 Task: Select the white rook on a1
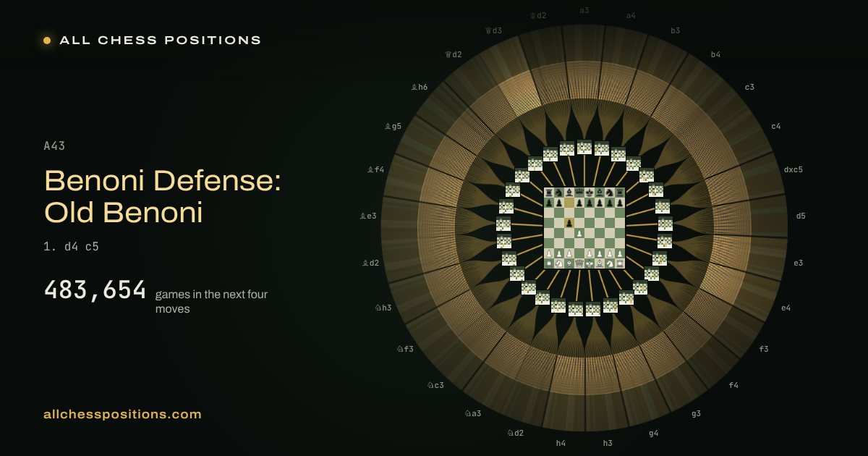[x=549, y=263]
